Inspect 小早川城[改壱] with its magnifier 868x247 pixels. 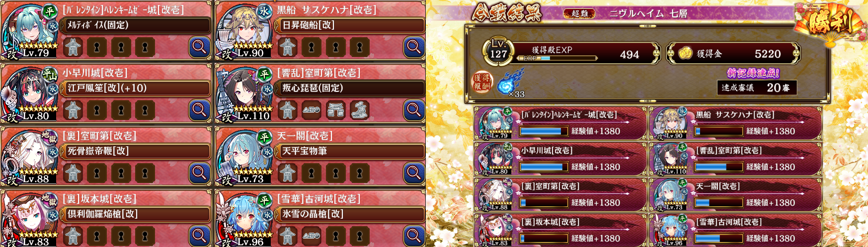click(199, 110)
